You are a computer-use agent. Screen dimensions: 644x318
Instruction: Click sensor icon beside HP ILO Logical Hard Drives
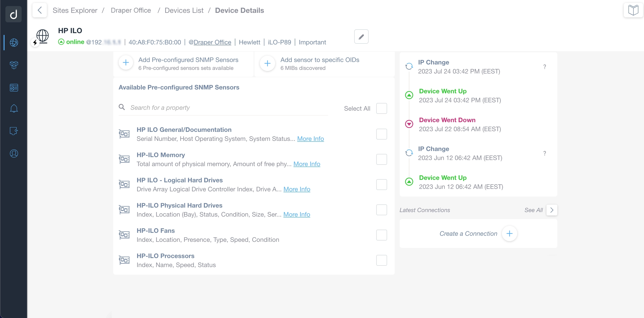[124, 184]
